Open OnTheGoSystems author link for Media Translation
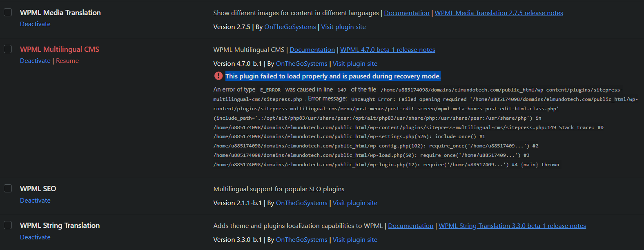This screenshot has width=644, height=250. (290, 27)
